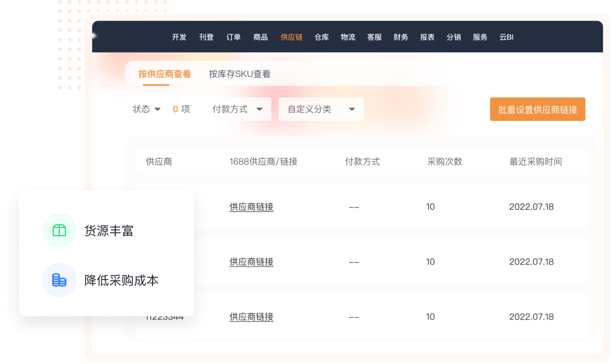Switch to 按供应商查看 tab

[x=164, y=74]
